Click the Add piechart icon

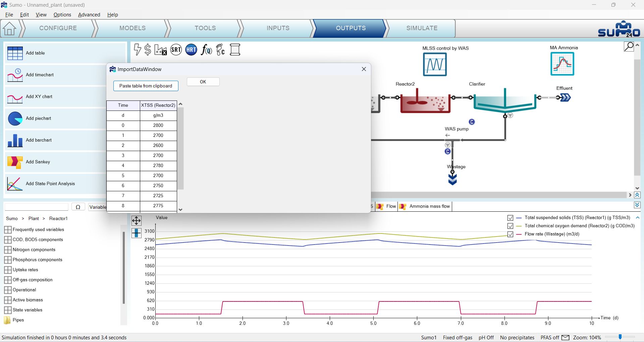pos(15,119)
